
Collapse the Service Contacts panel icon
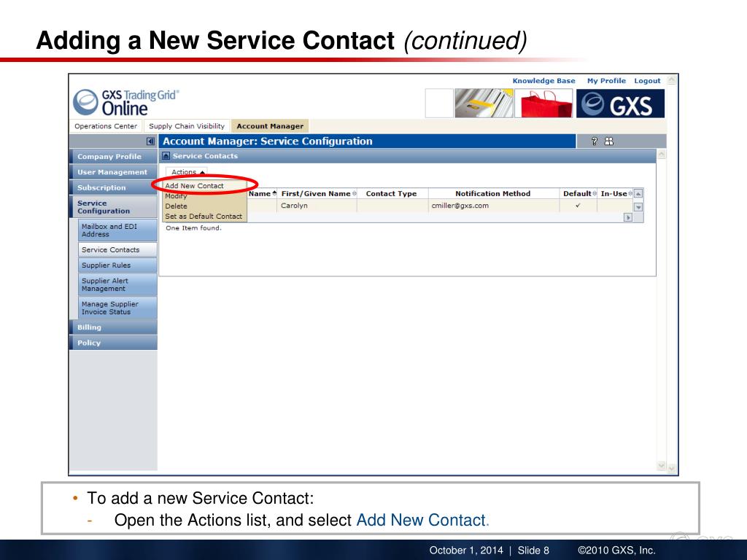tap(166, 156)
